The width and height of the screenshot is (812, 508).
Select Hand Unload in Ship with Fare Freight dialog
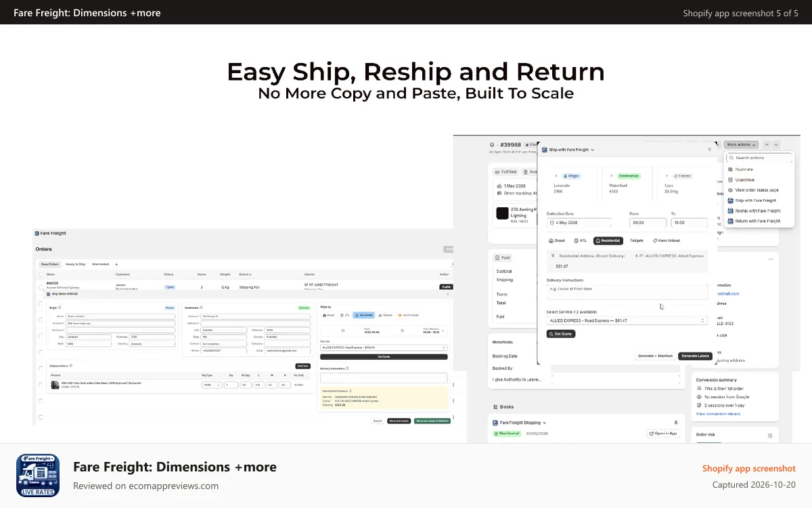pyautogui.click(x=667, y=240)
